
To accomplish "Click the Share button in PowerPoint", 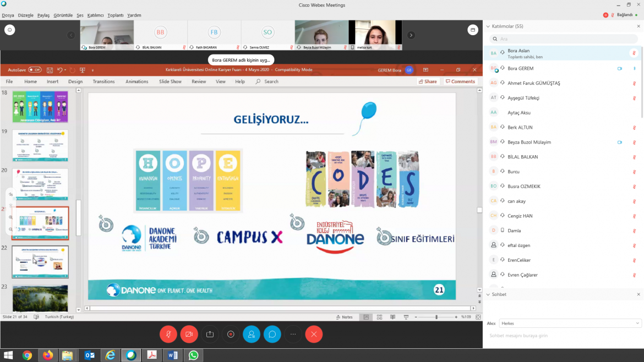I will tap(428, 81).
